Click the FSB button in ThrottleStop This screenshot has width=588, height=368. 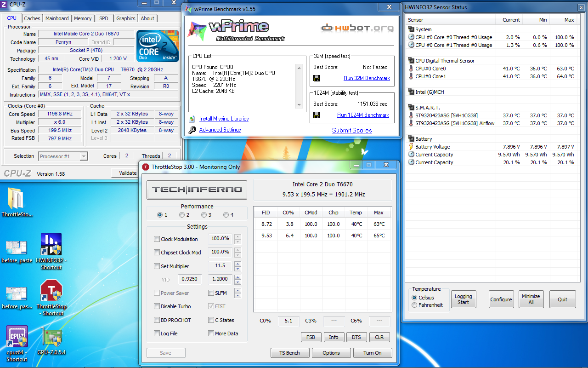(311, 337)
